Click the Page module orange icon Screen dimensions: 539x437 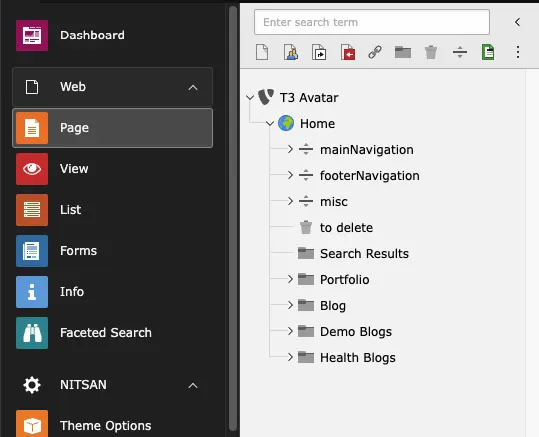click(32, 128)
